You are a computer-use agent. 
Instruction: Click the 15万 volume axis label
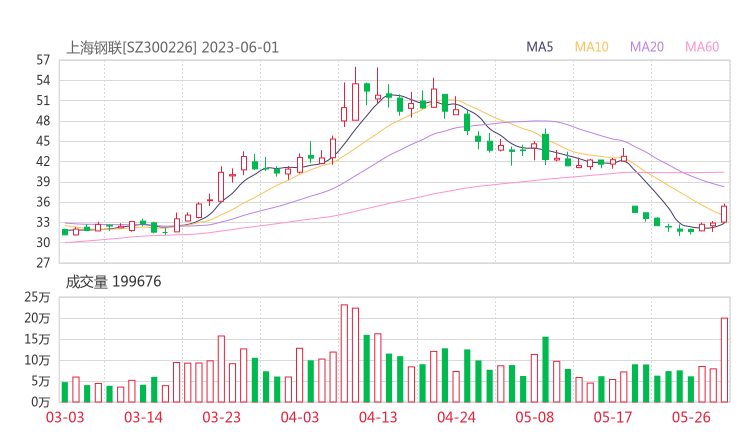[x=37, y=339]
